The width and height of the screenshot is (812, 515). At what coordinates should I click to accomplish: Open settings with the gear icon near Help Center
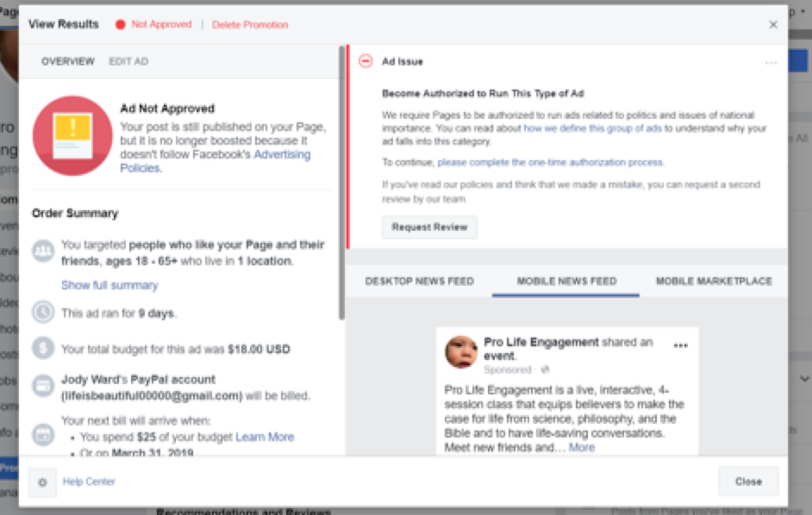pyautogui.click(x=42, y=482)
